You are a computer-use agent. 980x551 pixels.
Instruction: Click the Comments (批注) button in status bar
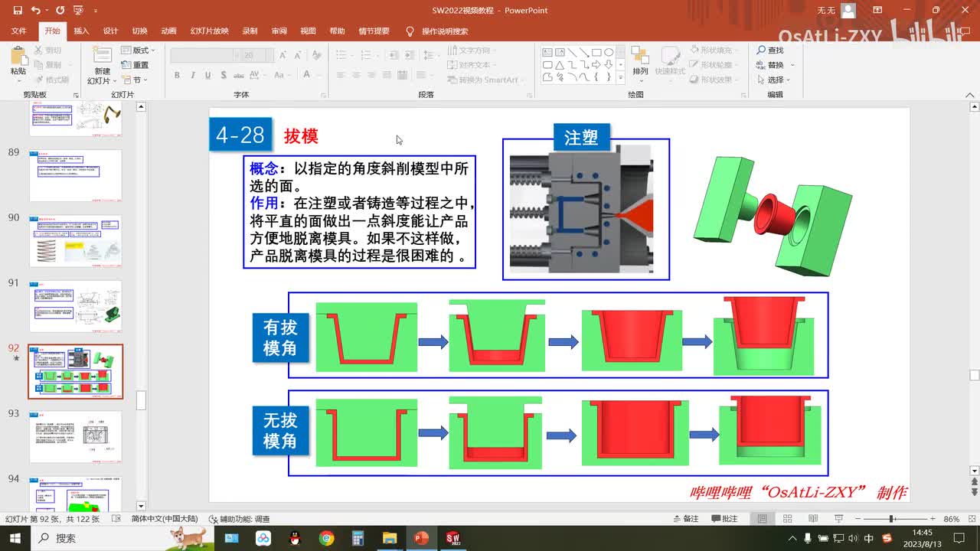(724, 519)
